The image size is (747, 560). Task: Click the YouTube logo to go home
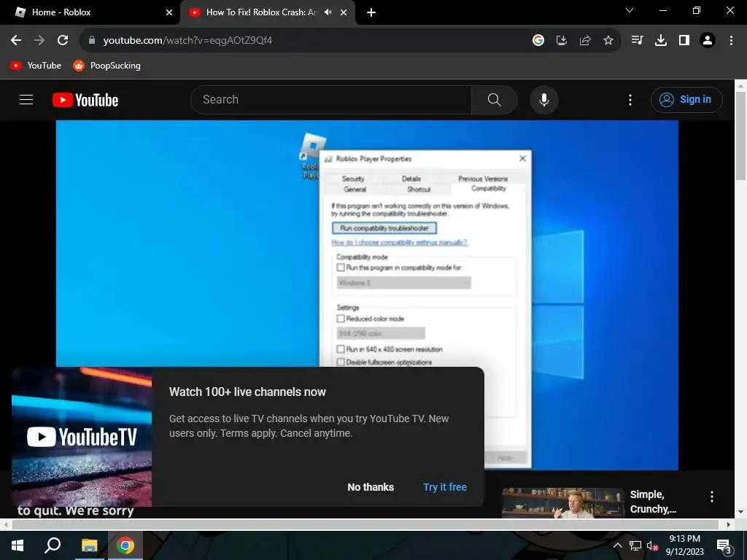tap(85, 100)
